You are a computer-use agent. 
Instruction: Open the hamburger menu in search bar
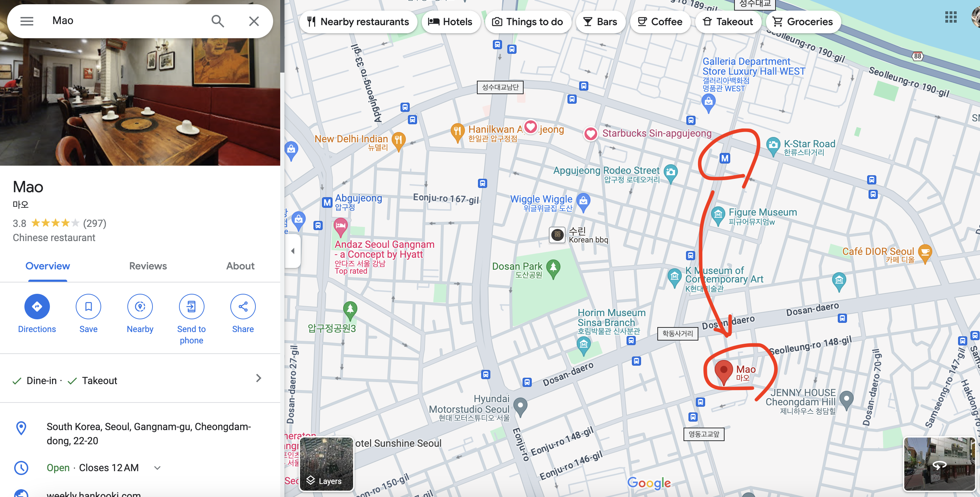(x=27, y=21)
